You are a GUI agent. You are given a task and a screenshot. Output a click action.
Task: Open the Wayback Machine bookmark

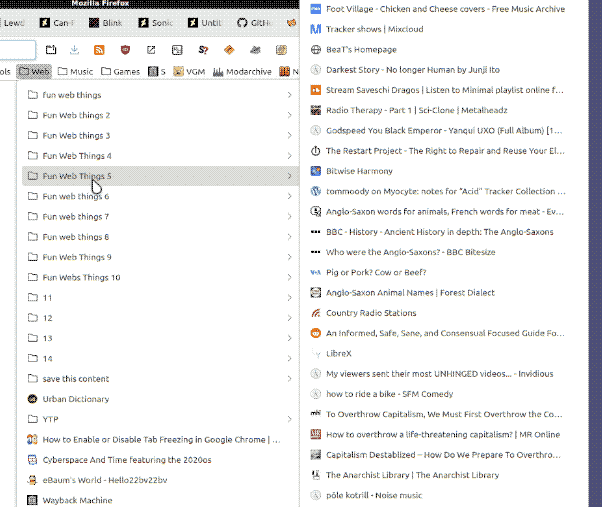(x=160, y=500)
